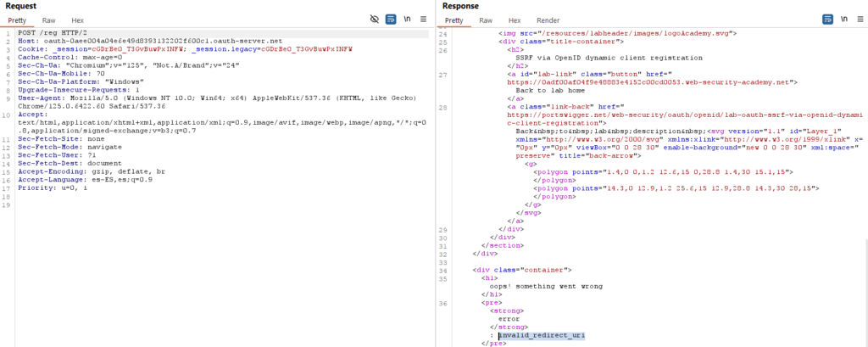The image size is (868, 347).
Task: Switch to Raw tab in Response panel
Action: pos(486,20)
